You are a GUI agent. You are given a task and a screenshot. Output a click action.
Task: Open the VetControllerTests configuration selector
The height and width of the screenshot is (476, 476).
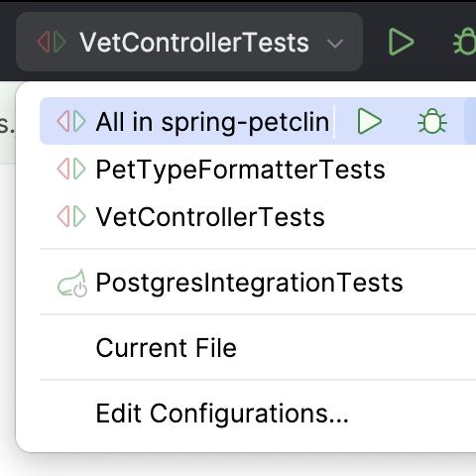pos(189,42)
